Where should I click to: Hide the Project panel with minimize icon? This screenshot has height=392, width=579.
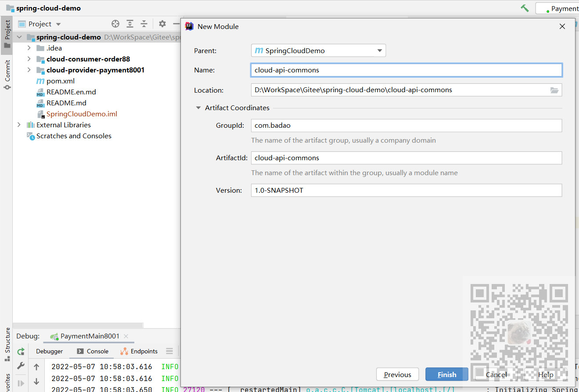[176, 24]
